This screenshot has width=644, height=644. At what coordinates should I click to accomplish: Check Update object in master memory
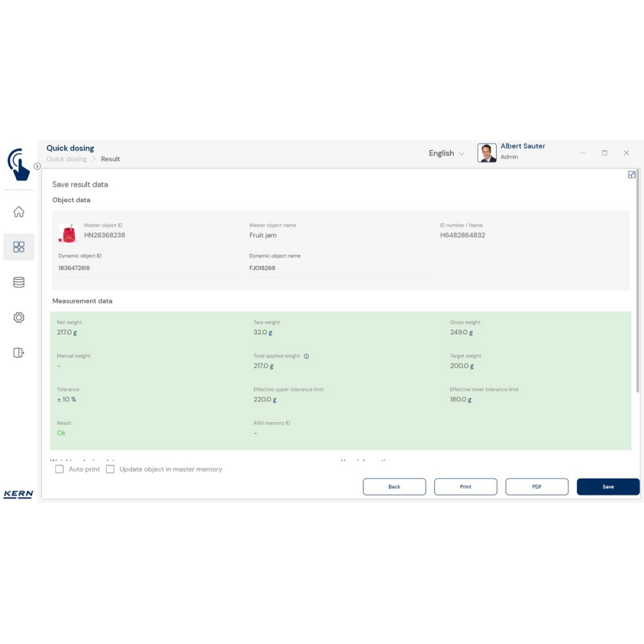click(110, 469)
